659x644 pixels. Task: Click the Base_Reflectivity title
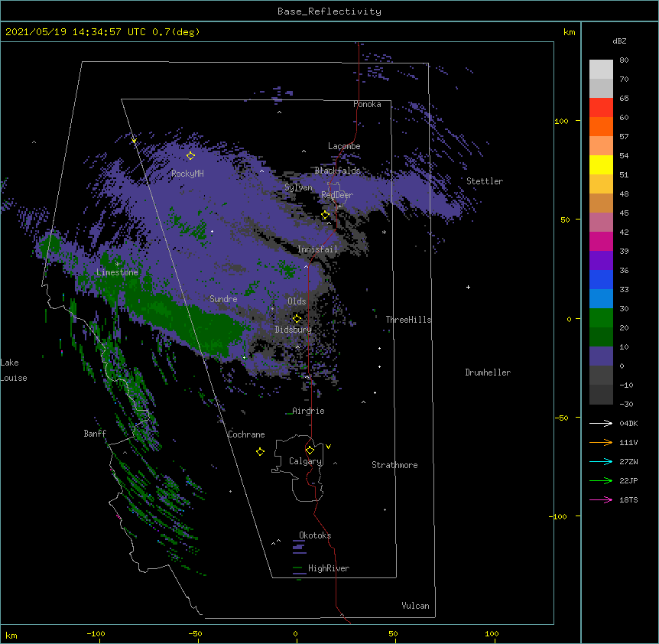pos(329,11)
